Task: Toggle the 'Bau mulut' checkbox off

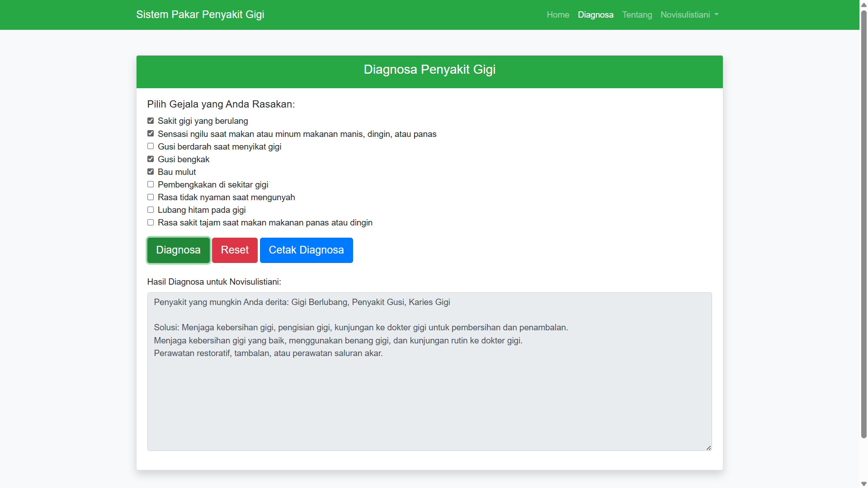Action: click(151, 172)
